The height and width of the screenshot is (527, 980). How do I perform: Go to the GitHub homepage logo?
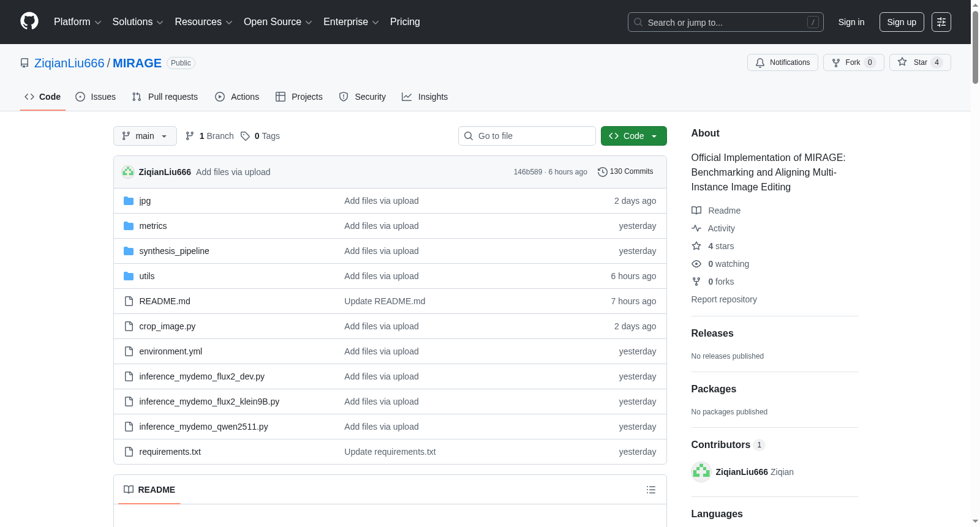pyautogui.click(x=29, y=21)
